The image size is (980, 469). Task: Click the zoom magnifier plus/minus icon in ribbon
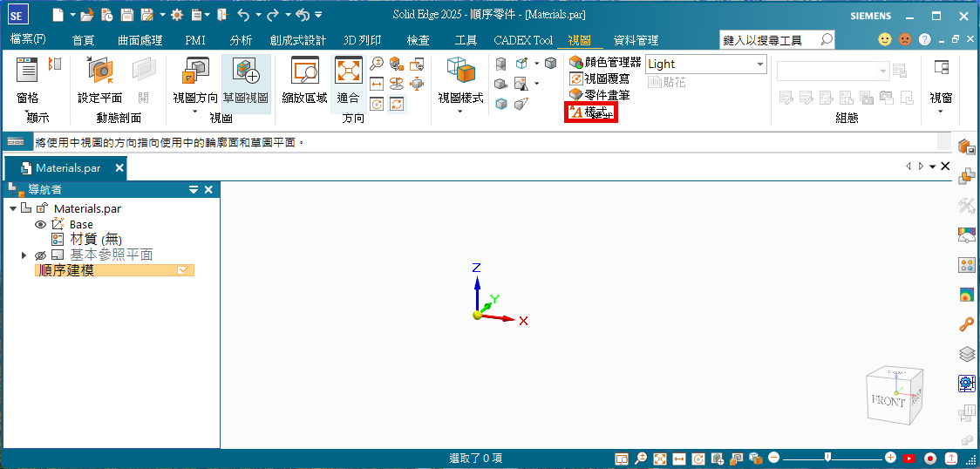pyautogui.click(x=377, y=63)
